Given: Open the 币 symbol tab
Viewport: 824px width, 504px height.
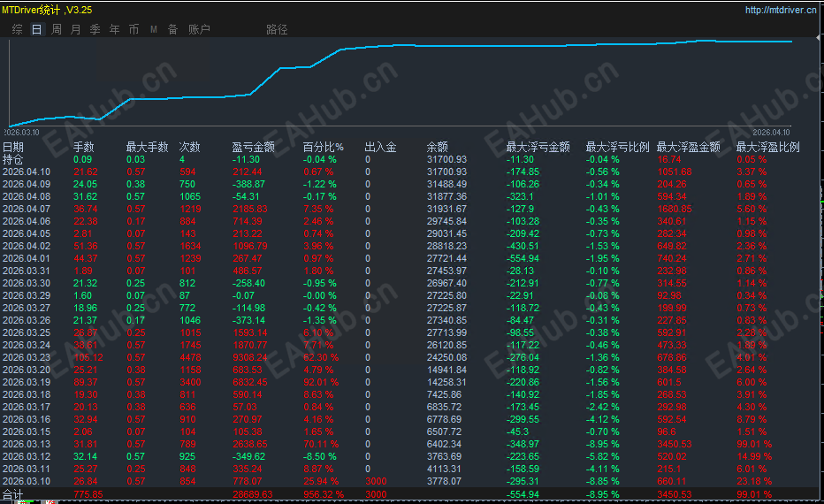Looking at the screenshot, I should pos(134,29).
